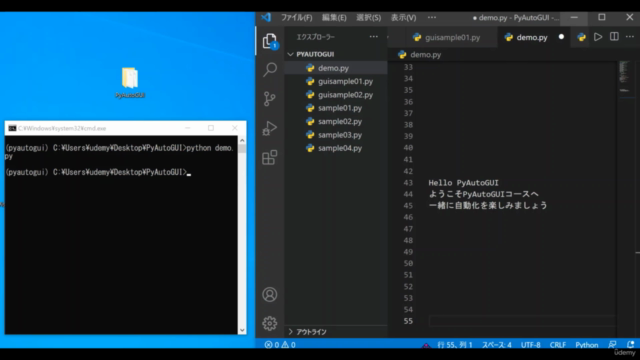Open Explorer panel more actions ellipsis
640x360 pixels.
coord(373,37)
